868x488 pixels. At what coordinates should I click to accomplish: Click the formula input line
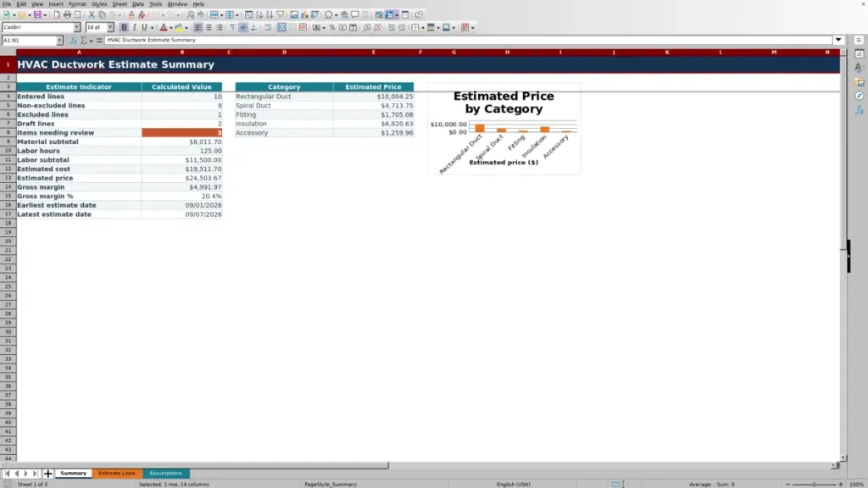tap(468, 40)
